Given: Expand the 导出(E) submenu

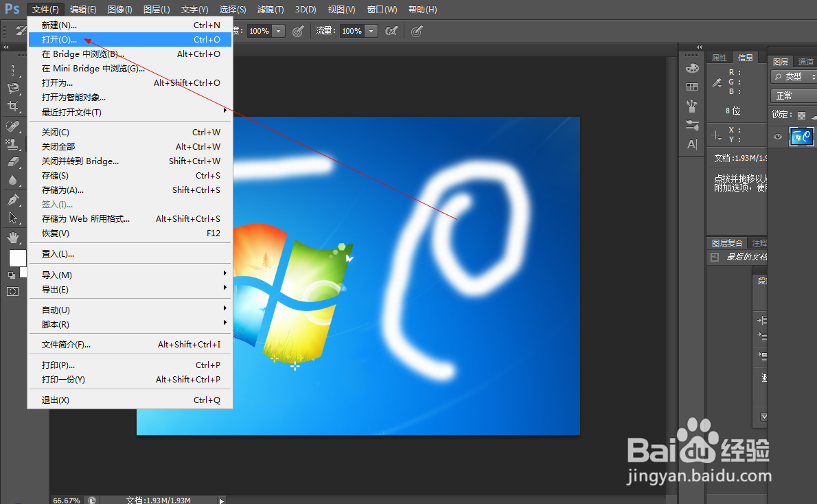Looking at the screenshot, I should pyautogui.click(x=130, y=289).
